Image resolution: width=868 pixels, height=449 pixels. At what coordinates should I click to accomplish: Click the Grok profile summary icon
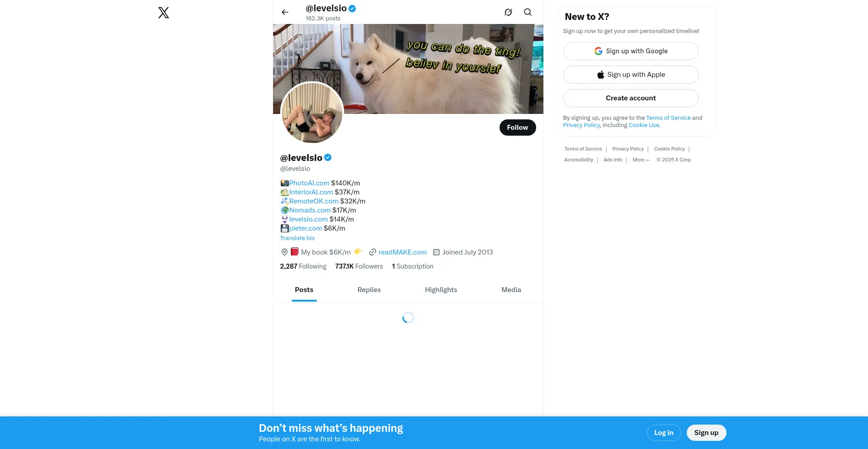coord(508,12)
